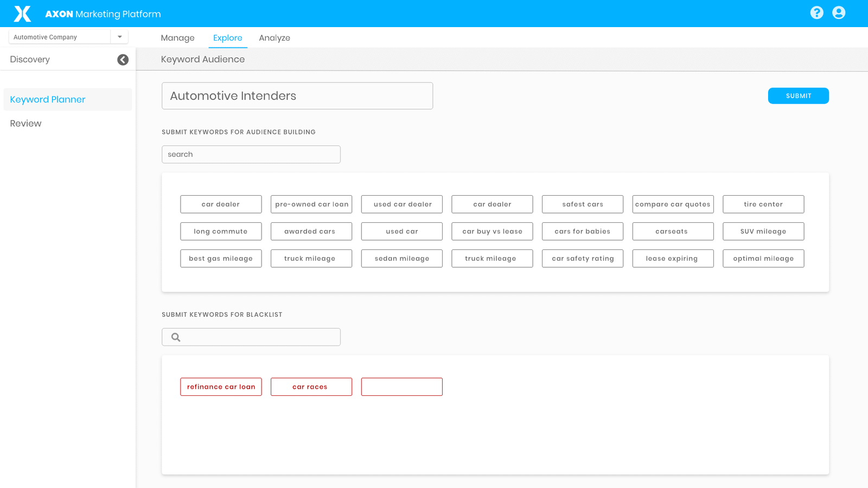Collapse the Discovery sidebar with arrow icon
This screenshot has width=868, height=488.
point(123,60)
